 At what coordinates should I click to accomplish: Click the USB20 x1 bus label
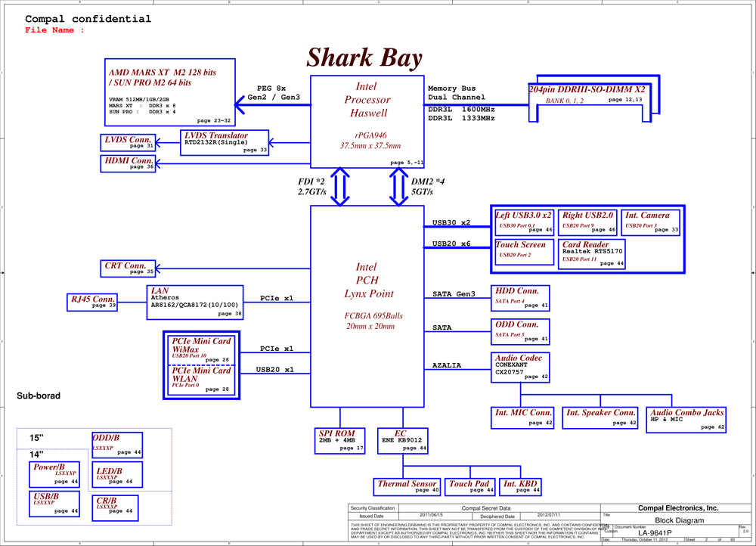275,370
